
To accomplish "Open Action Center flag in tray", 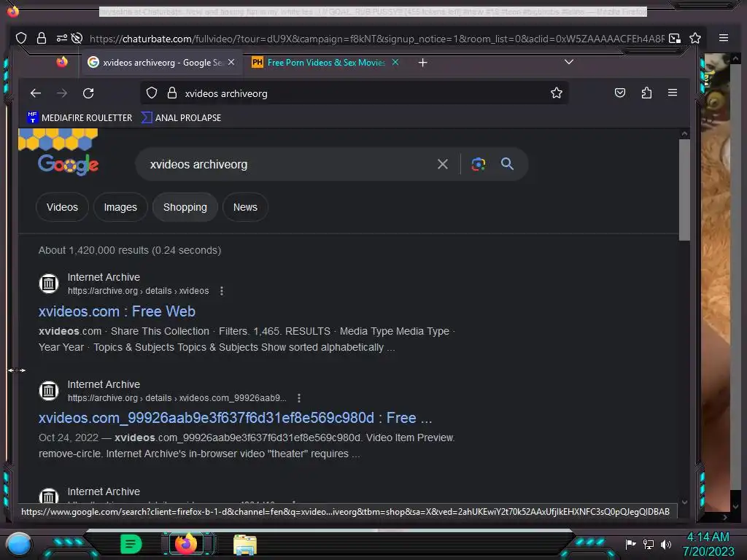I will click(x=631, y=544).
